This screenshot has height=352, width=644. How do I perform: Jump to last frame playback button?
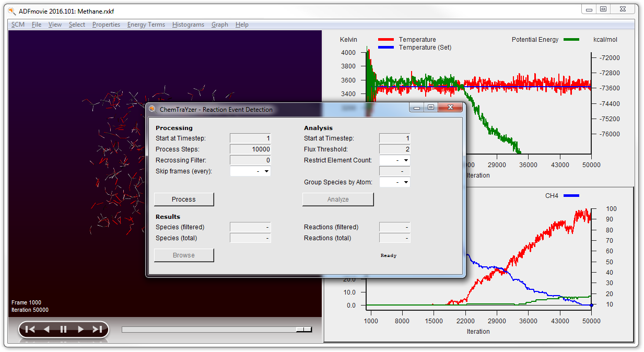pos(97,329)
